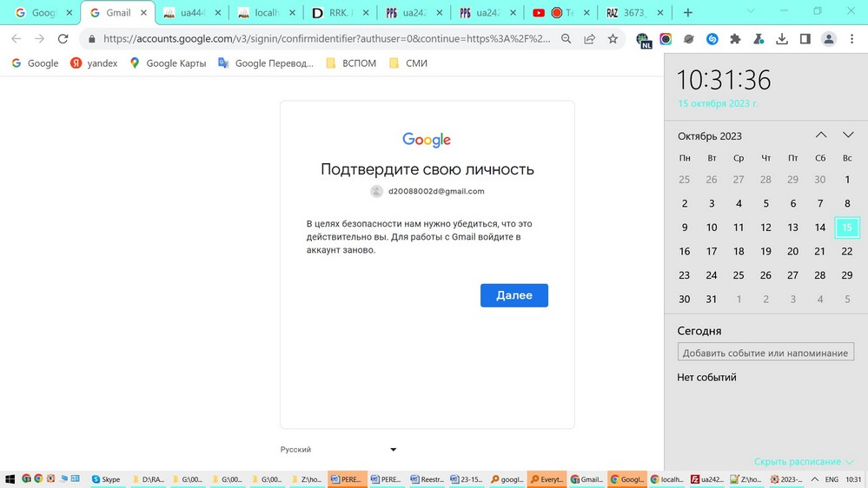The width and height of the screenshot is (868, 488).
Task: Click the site lock icon in address bar
Action: 92,39
